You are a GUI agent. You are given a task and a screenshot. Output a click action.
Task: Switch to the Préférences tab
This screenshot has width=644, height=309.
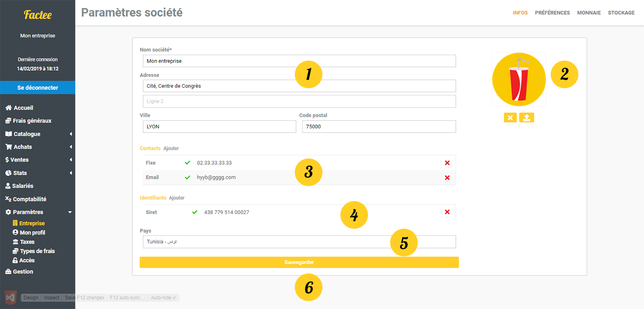(552, 13)
